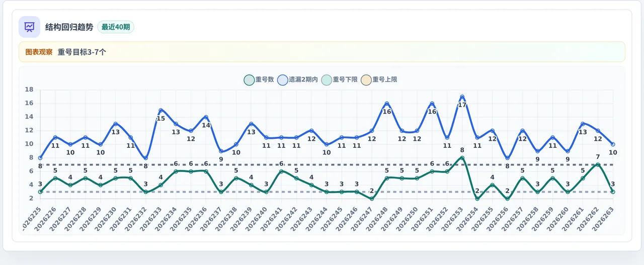Click the y-axis value 2
The image size is (644, 265).
(31, 199)
